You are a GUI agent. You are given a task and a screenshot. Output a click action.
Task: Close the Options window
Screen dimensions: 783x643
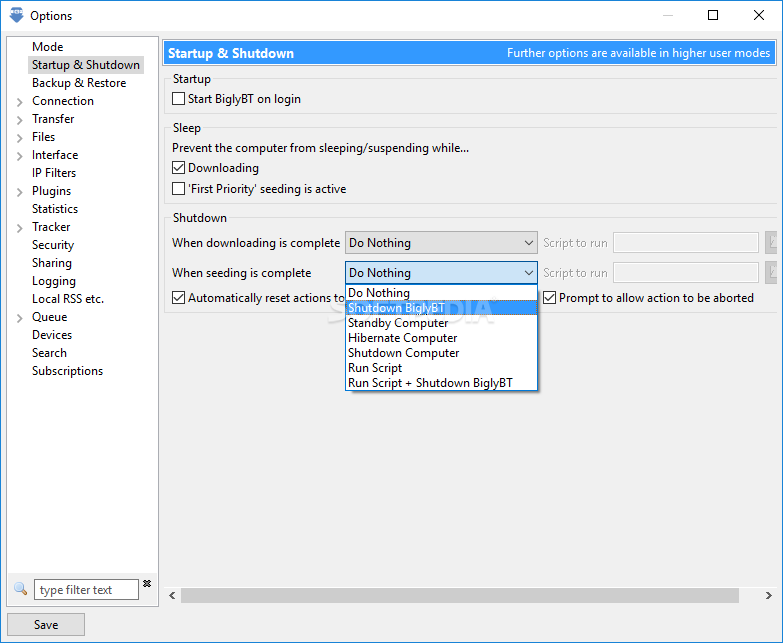click(759, 15)
